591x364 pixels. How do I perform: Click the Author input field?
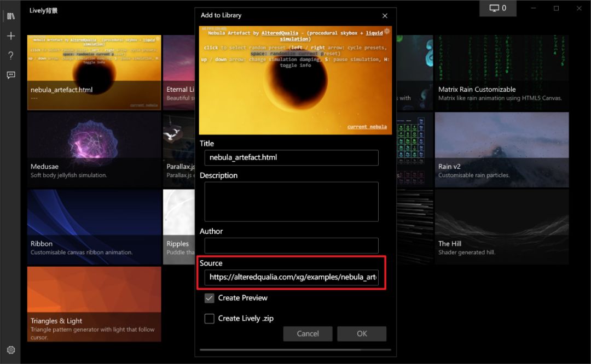coord(291,245)
